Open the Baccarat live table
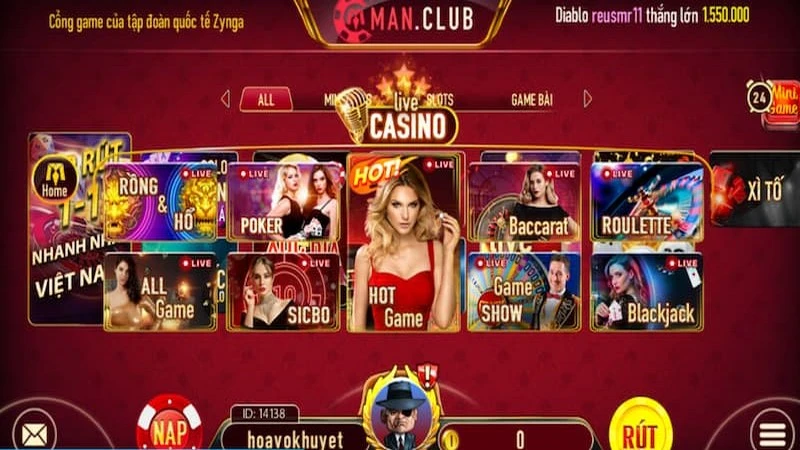This screenshot has height=450, width=800. point(524,202)
